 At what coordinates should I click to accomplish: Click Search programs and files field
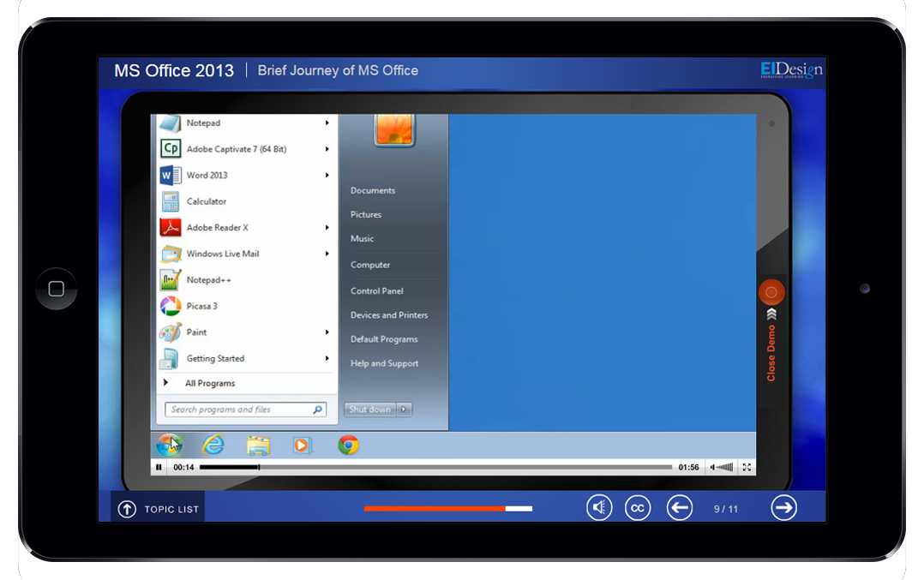coord(246,410)
